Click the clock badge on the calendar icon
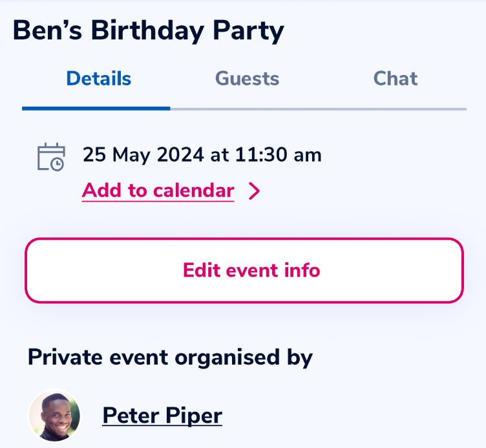 [58, 164]
